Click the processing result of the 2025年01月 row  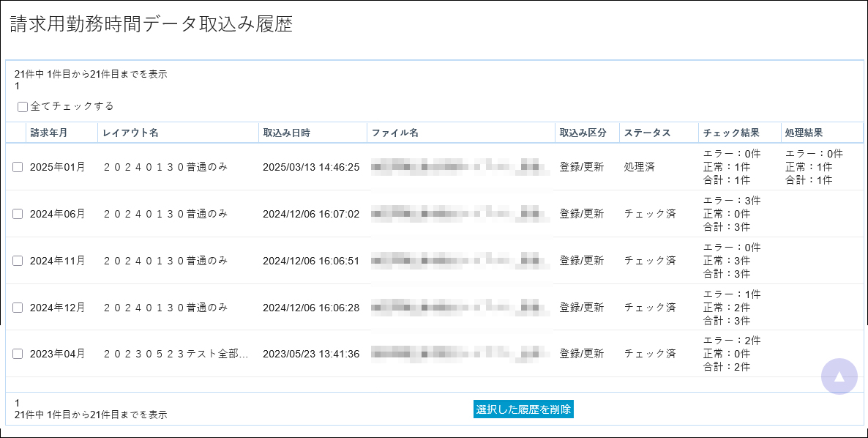point(814,167)
